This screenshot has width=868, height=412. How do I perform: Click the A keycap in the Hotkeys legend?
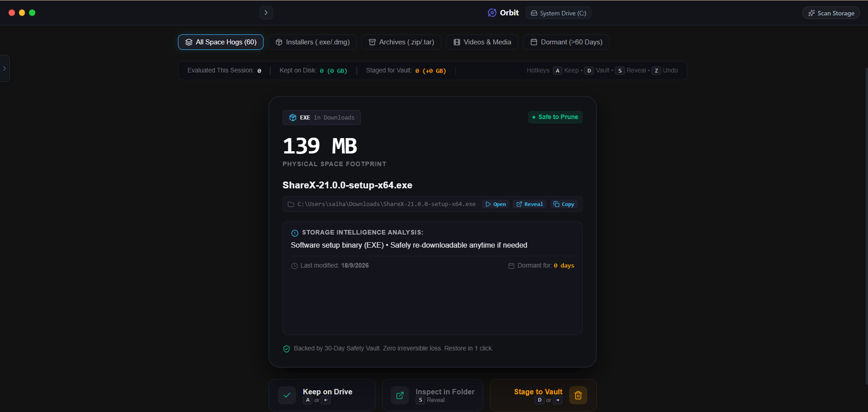pos(558,71)
